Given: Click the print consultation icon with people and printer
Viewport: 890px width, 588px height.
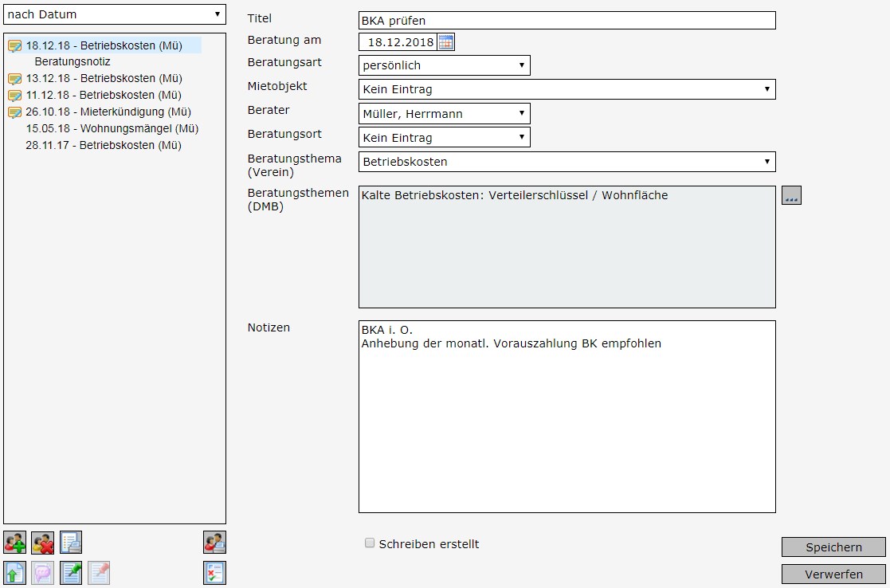Looking at the screenshot, I should (214, 543).
